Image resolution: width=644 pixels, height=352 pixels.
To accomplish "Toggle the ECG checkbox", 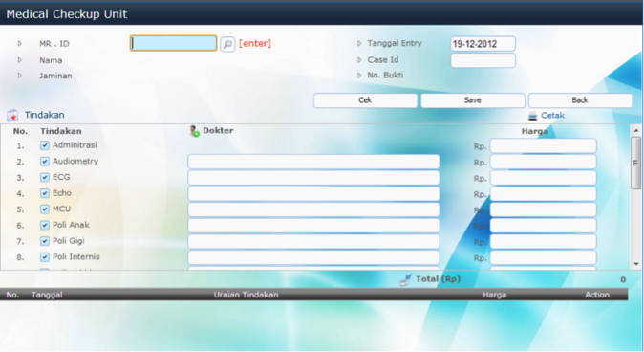I will 45,177.
